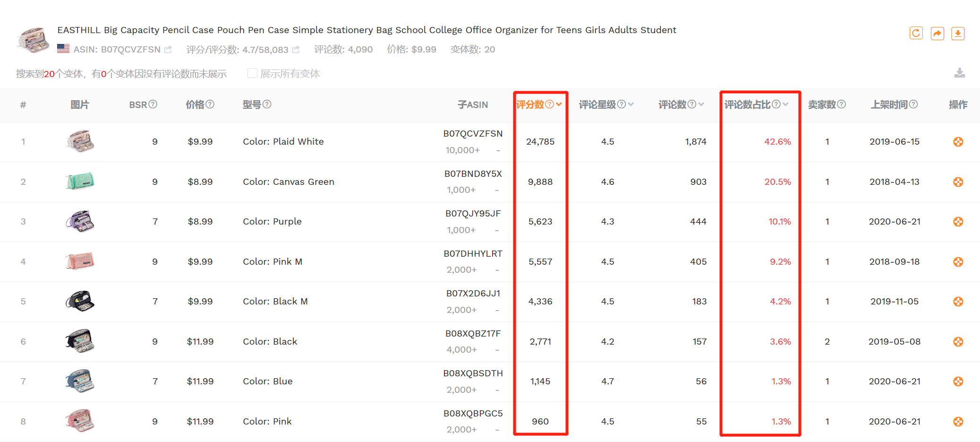
Task: Sort by 评分数 column dropdown arrow
Action: pos(559,104)
